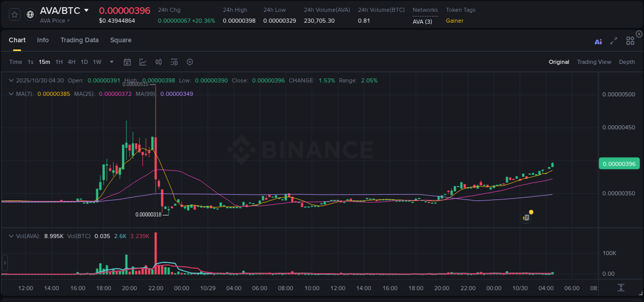Screen dimensions: 644x302
Task: Switch to the Trading Data tab
Action: click(x=79, y=40)
